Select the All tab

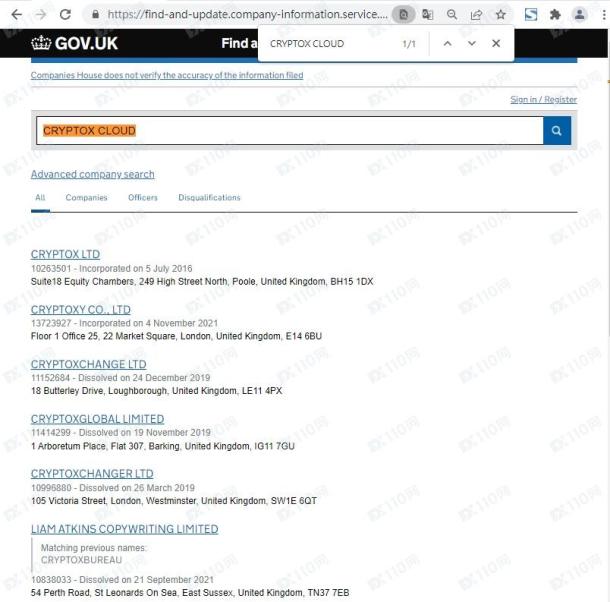[x=40, y=198]
